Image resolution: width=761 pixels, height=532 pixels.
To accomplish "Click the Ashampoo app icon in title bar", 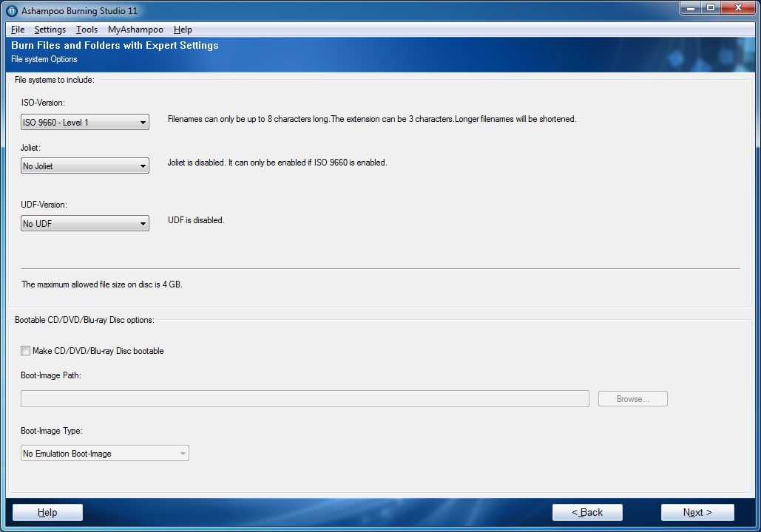I will click(x=12, y=10).
